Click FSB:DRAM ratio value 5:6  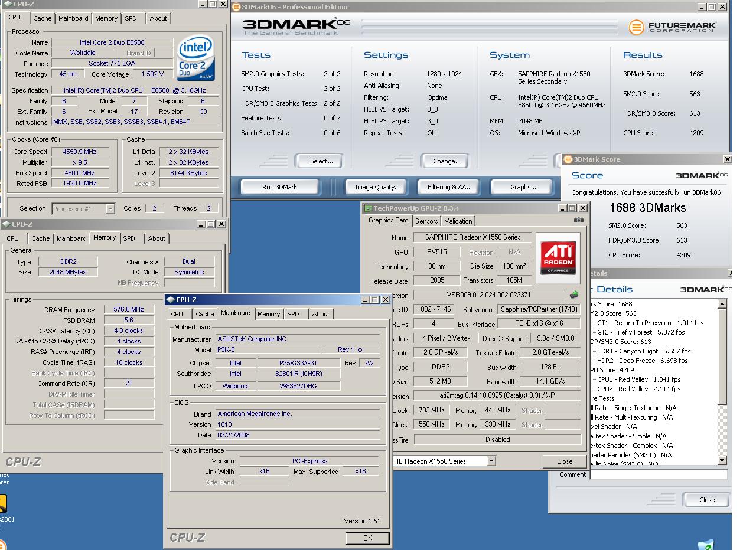tap(129, 320)
